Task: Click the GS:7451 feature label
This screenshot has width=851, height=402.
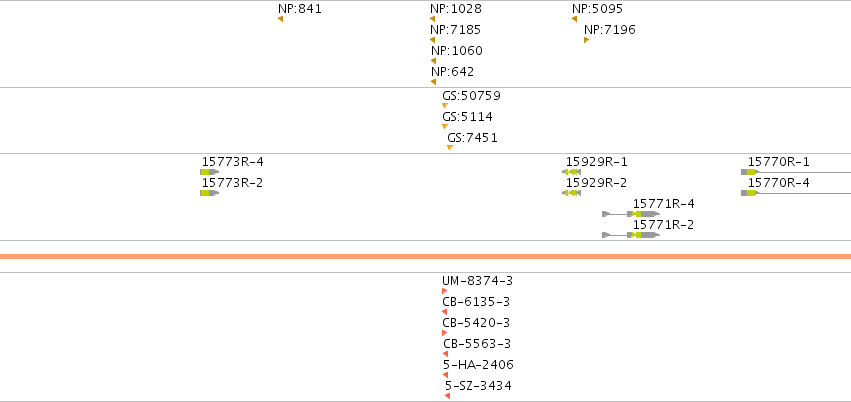Action: [472, 138]
